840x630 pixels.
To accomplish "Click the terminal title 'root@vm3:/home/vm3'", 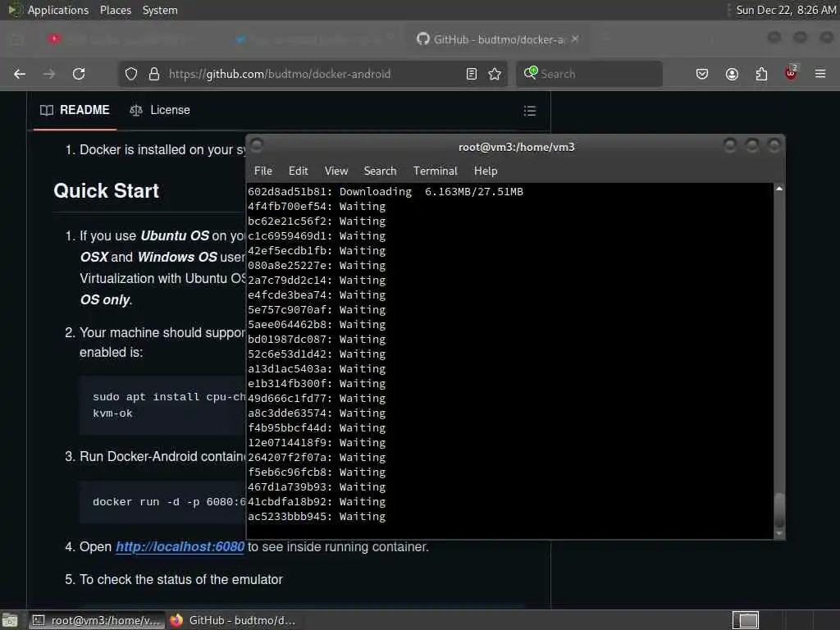I will (517, 147).
